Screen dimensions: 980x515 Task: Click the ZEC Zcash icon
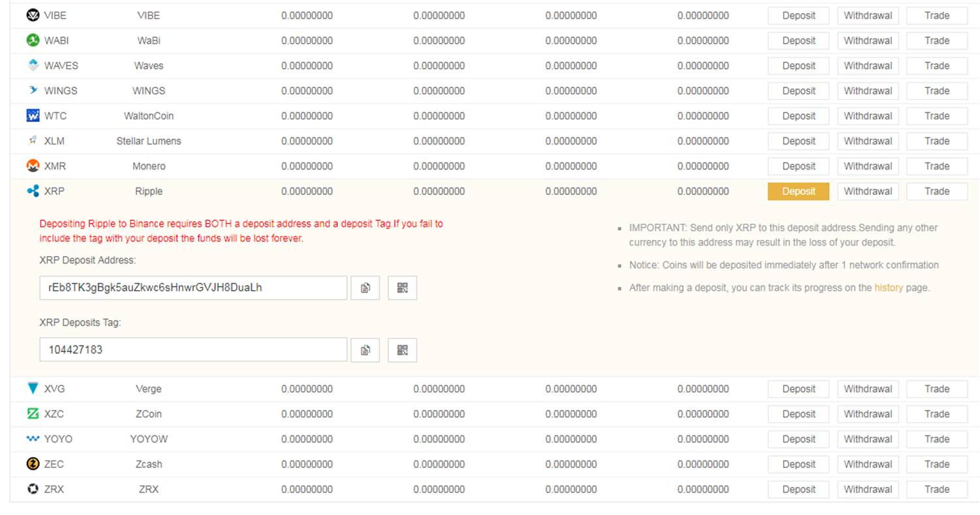tap(33, 464)
